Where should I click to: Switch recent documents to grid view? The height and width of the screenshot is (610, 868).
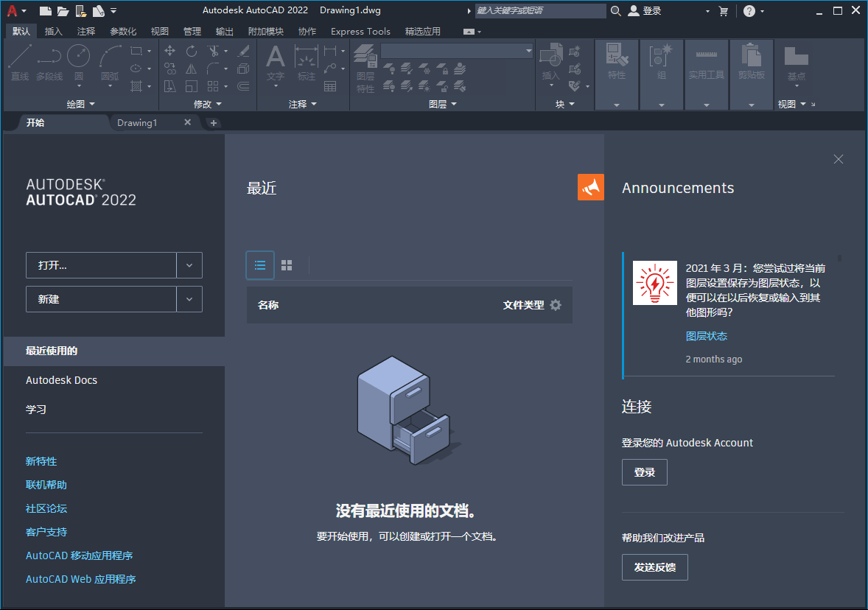point(287,264)
